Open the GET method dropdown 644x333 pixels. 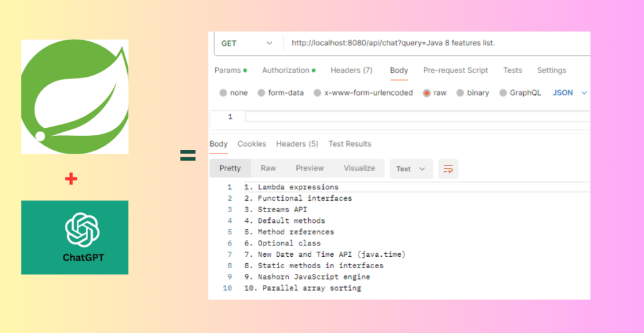coord(248,43)
